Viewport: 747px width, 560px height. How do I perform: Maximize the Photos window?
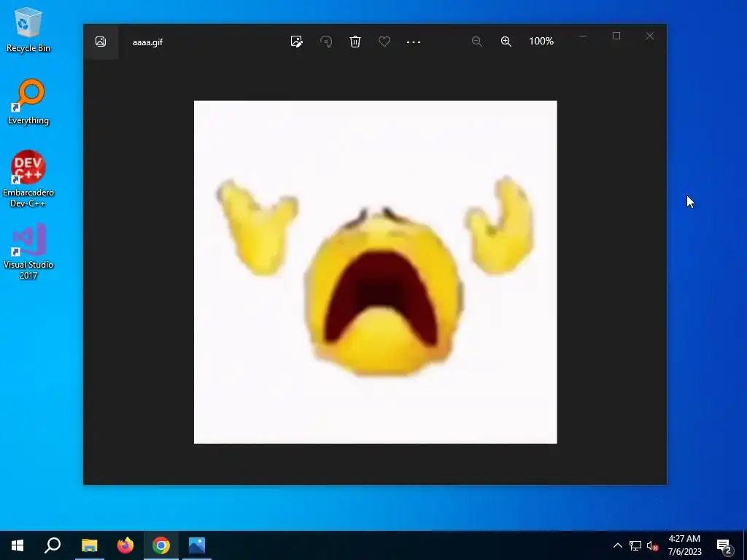616,36
